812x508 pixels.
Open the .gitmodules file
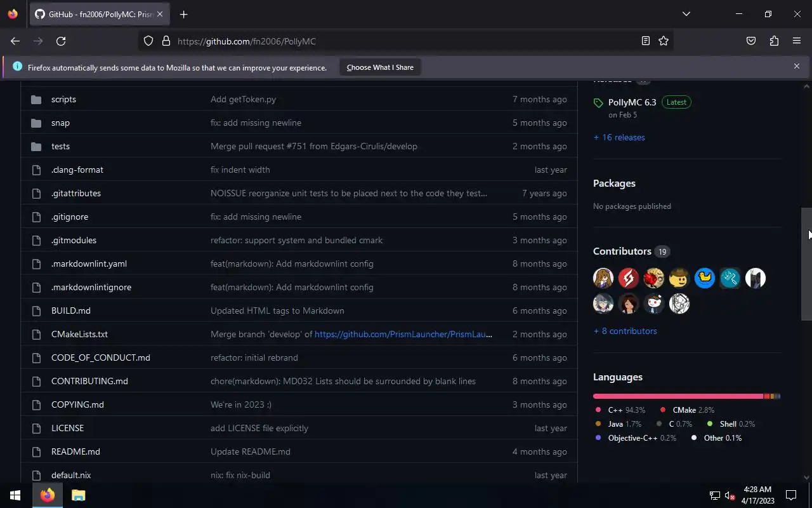tap(74, 241)
